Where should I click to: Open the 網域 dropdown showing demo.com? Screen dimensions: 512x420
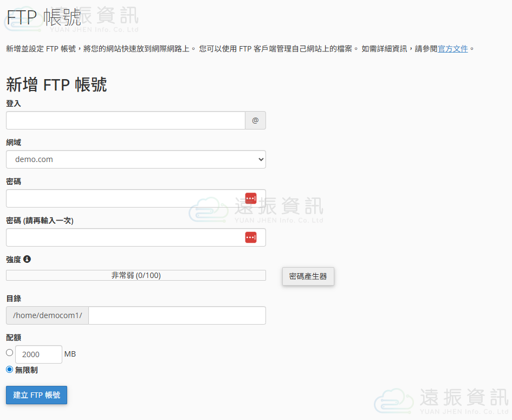135,159
